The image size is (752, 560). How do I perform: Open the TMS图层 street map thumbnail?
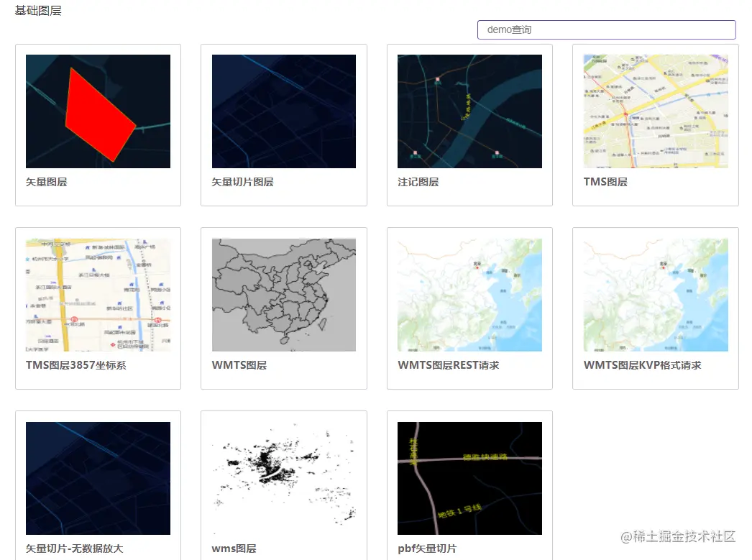[x=656, y=111]
